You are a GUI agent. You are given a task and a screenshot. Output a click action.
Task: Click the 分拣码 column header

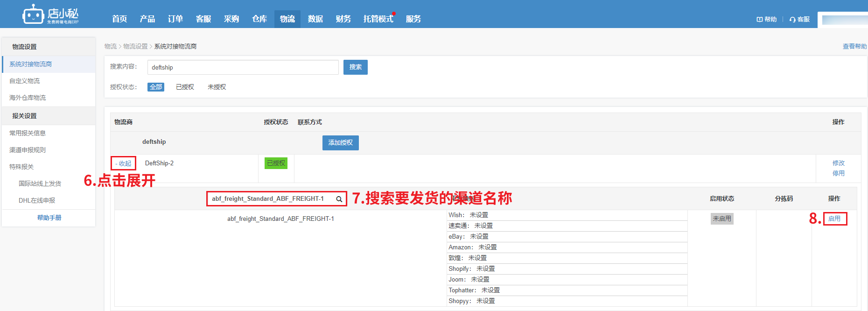pyautogui.click(x=784, y=199)
